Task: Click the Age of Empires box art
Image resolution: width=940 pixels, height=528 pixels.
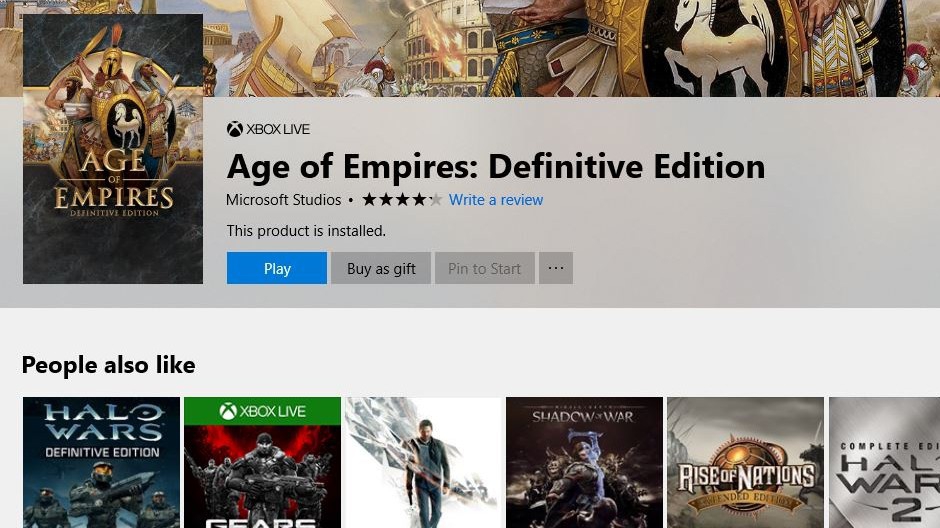Action: point(113,149)
